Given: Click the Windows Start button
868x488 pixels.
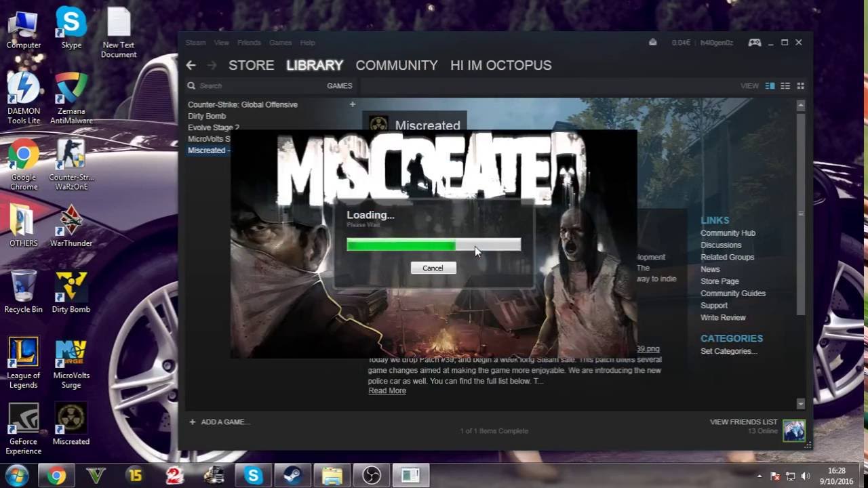Looking at the screenshot, I should (x=17, y=476).
